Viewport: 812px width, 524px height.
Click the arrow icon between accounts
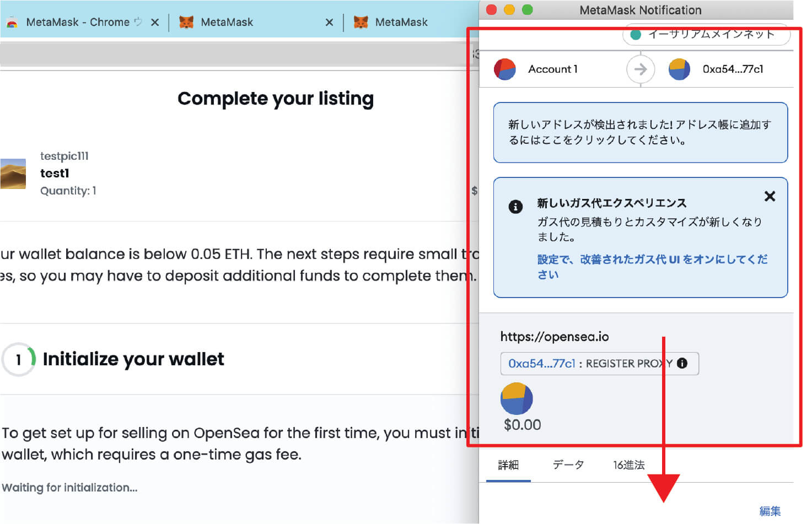click(x=640, y=69)
